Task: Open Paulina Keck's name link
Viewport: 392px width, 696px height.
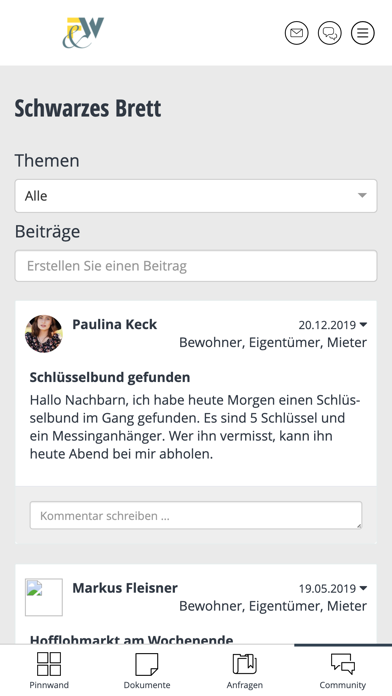Action: [115, 324]
